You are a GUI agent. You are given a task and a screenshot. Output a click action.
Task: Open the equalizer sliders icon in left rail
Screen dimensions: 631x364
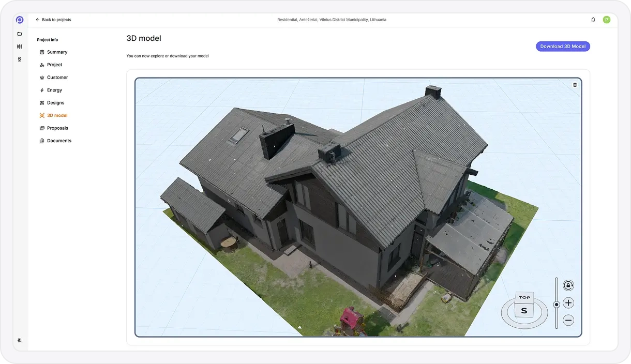(20, 47)
